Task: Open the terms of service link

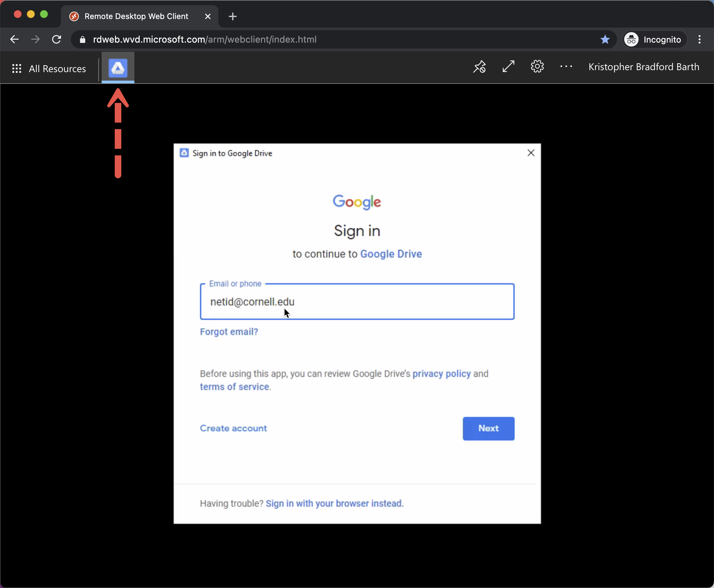Action: [x=234, y=386]
